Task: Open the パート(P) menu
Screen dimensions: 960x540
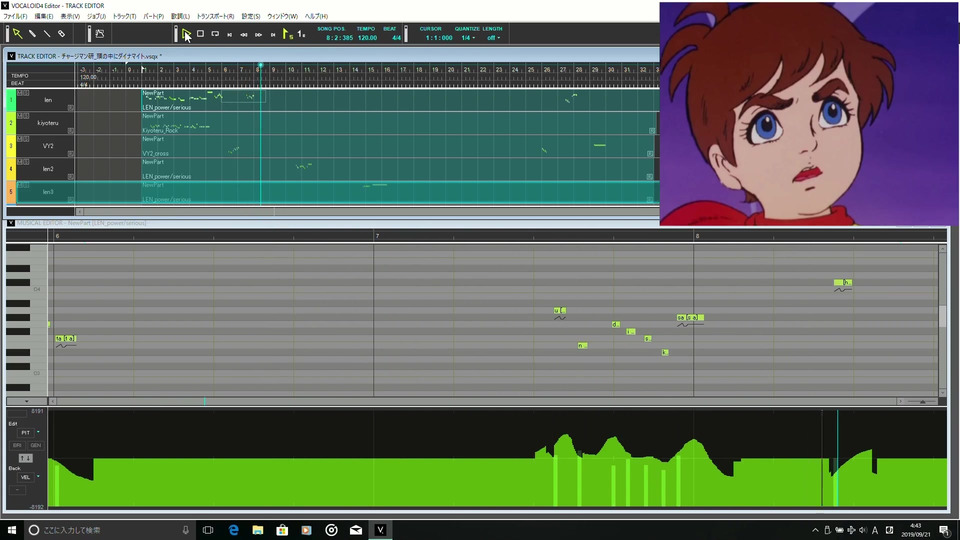Action: tap(154, 17)
